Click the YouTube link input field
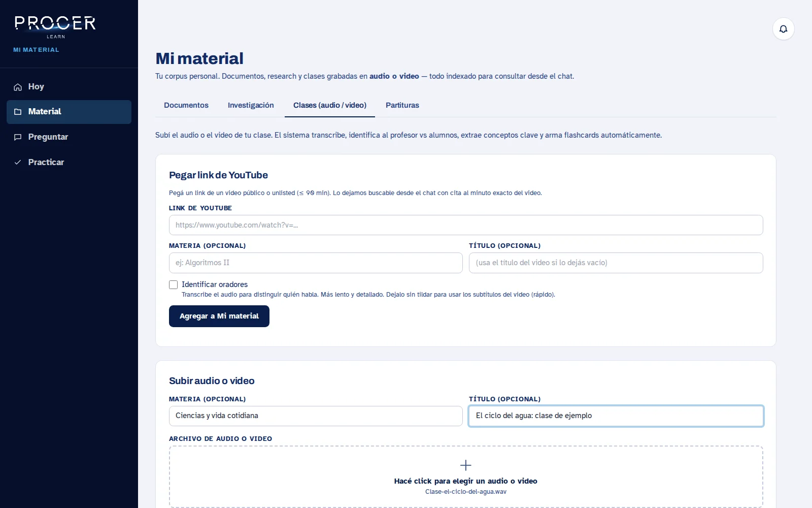This screenshot has height=508, width=812. [x=466, y=225]
